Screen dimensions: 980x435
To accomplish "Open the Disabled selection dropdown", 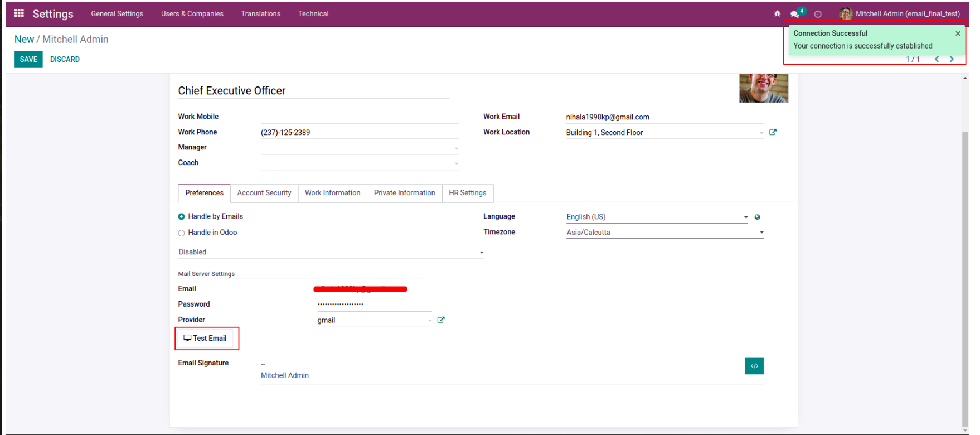I will tap(331, 252).
